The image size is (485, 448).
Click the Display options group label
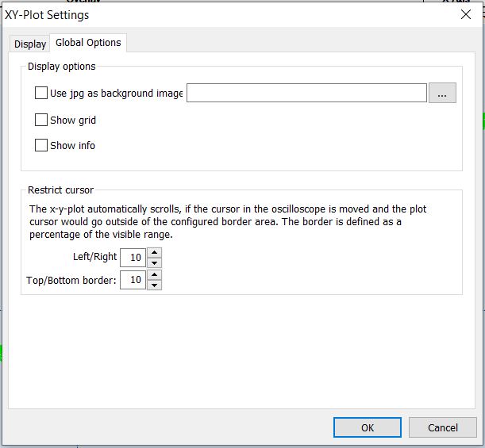pyautogui.click(x=62, y=67)
